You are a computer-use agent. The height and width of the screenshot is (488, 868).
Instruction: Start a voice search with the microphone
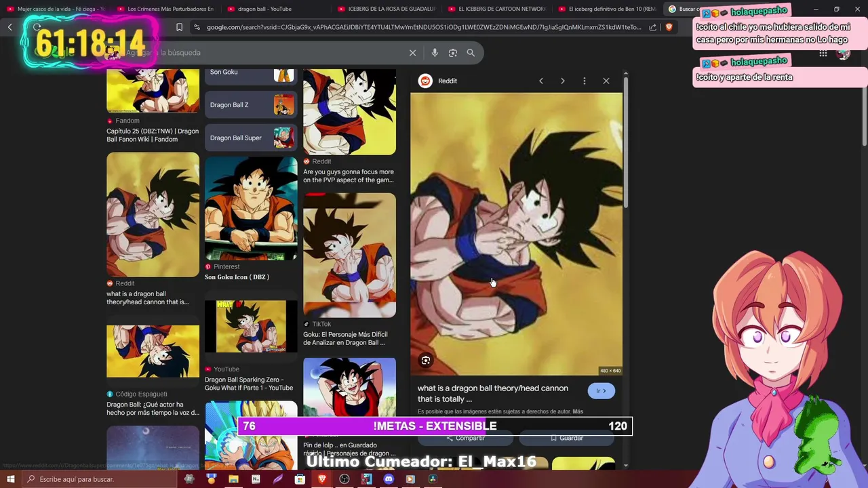(435, 53)
